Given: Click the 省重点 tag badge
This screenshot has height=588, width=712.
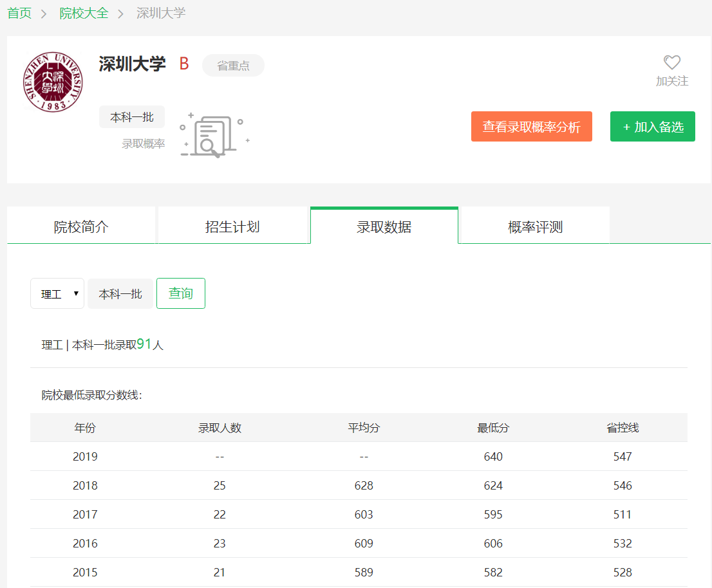Looking at the screenshot, I should tap(233, 66).
